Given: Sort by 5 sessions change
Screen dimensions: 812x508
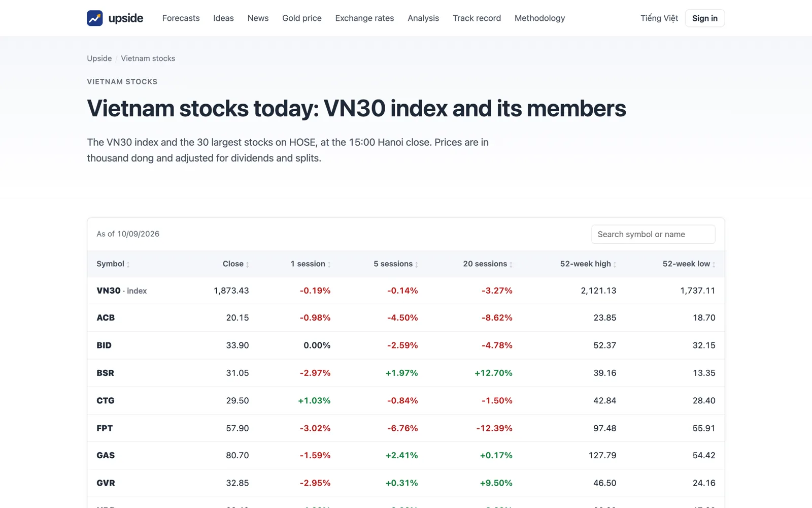Looking at the screenshot, I should (x=396, y=264).
